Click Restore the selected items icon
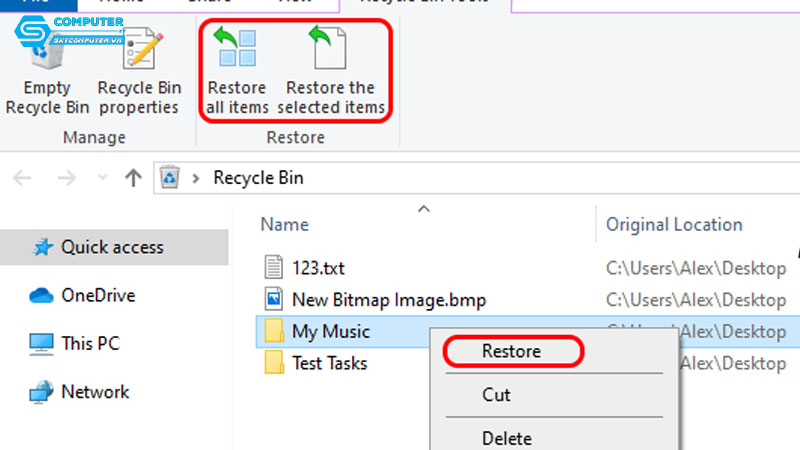 331,50
